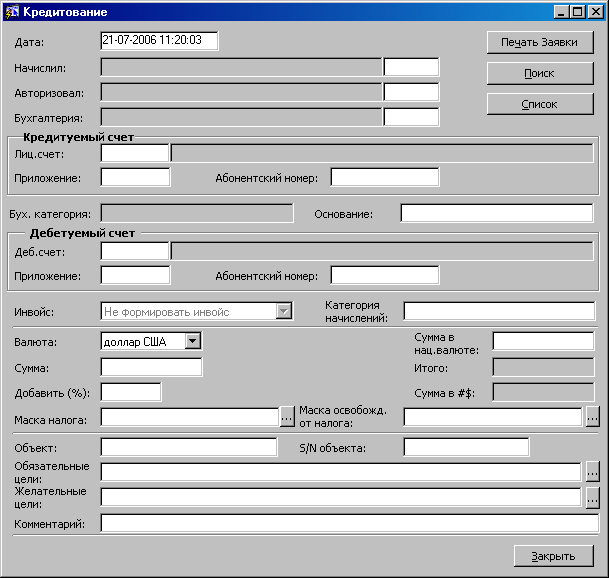Click the browse button for Желательные цели
Viewport: 609px width, 578px height.
tap(592, 498)
